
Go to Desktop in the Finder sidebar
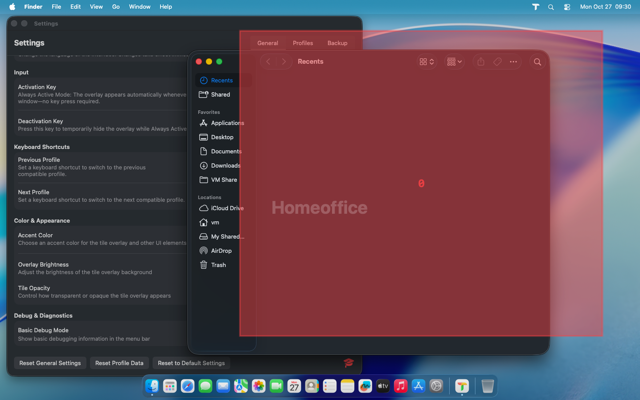point(223,137)
